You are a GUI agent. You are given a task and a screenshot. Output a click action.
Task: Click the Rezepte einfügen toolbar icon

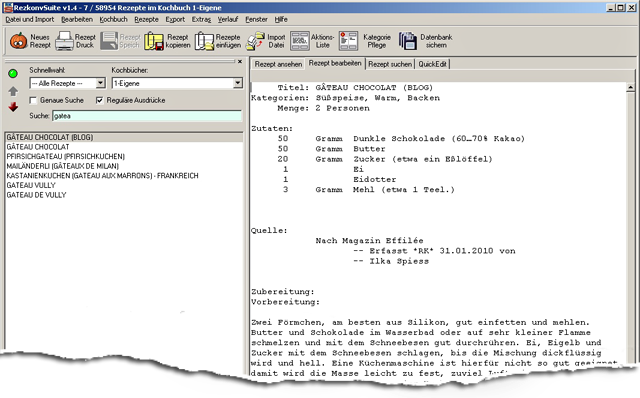pyautogui.click(x=204, y=41)
